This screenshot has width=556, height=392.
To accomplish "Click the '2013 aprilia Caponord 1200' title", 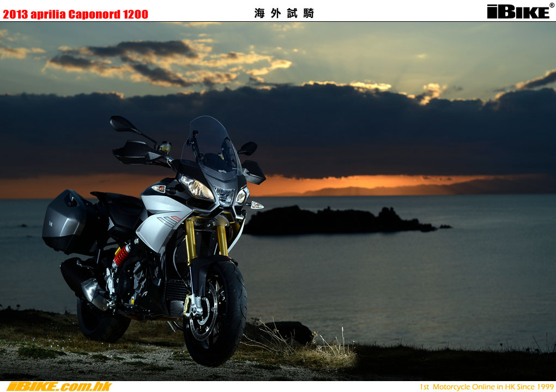I will point(75,14).
